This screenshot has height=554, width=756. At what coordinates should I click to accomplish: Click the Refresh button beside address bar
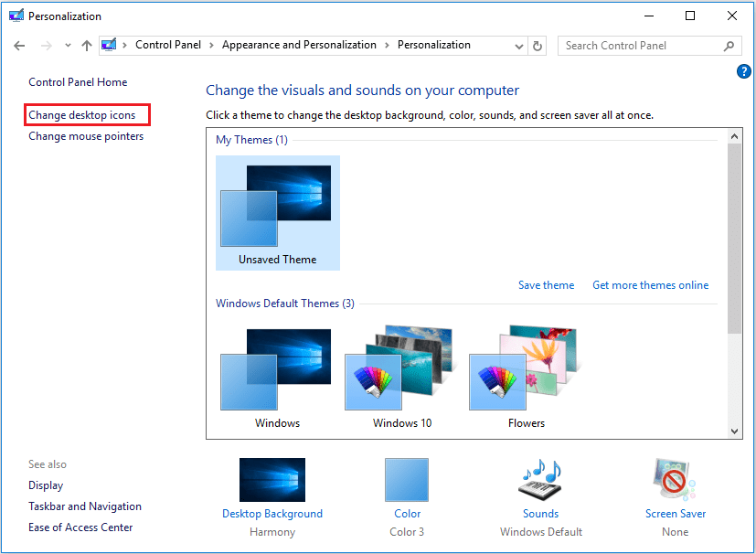pos(538,46)
